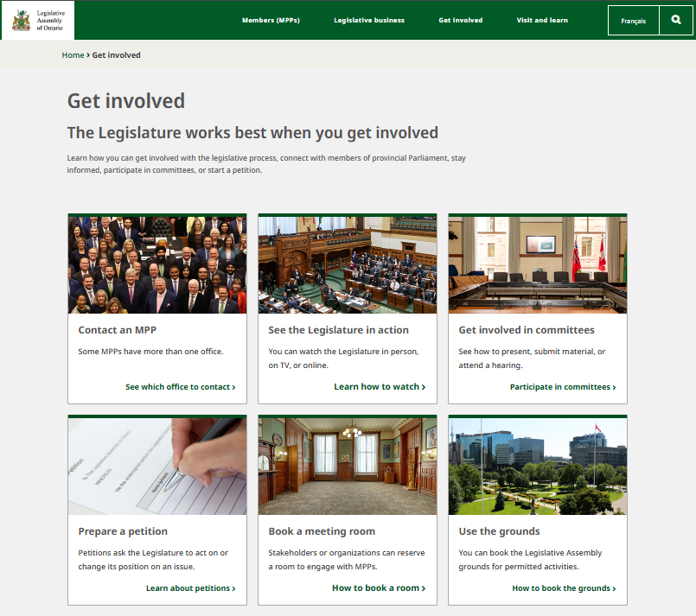696x616 pixels.
Task: Select the committee room image with flags
Action: [x=538, y=264]
